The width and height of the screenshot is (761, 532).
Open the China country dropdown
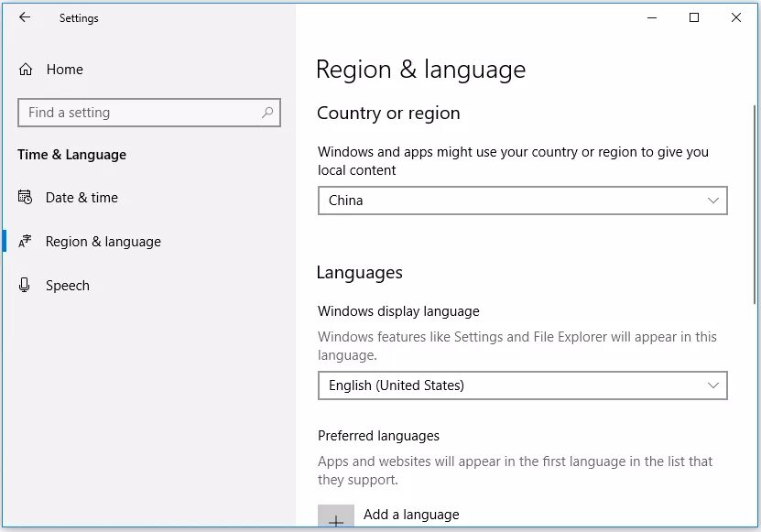[523, 201]
